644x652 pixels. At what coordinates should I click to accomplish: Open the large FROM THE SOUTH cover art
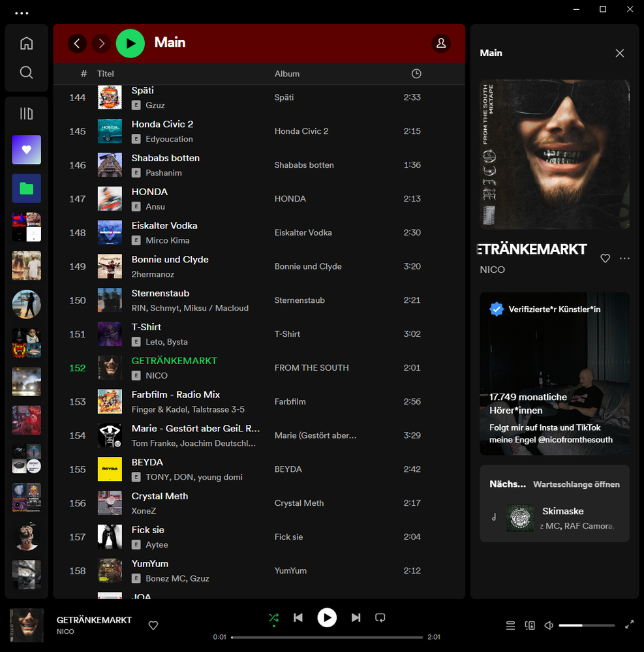(x=555, y=154)
